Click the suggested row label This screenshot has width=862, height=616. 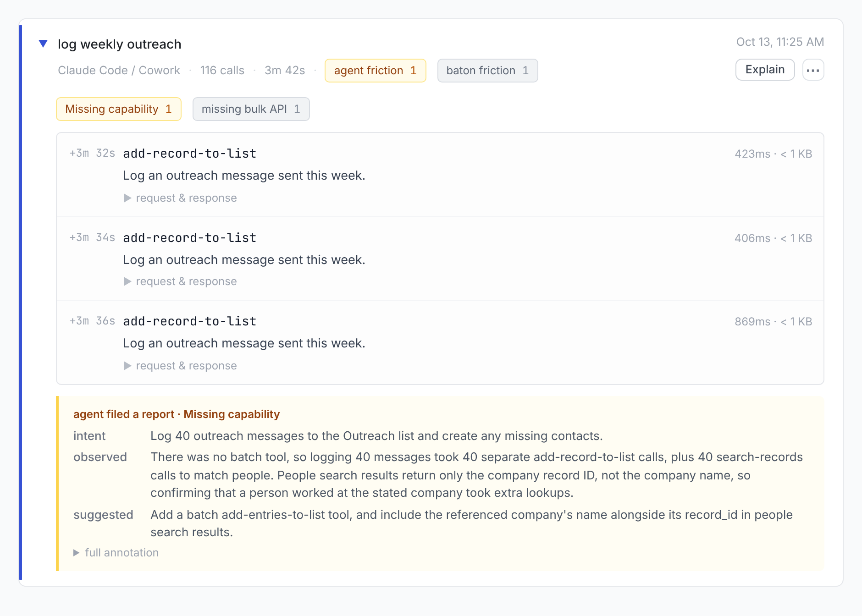pos(103,515)
